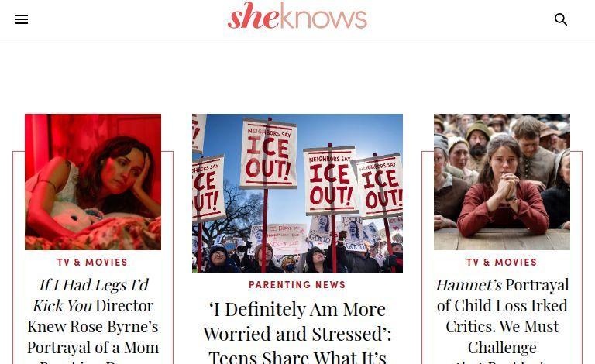Click the 'Portrayal of a Mom' text
Viewport: 595px width, 364px height.
93,348
